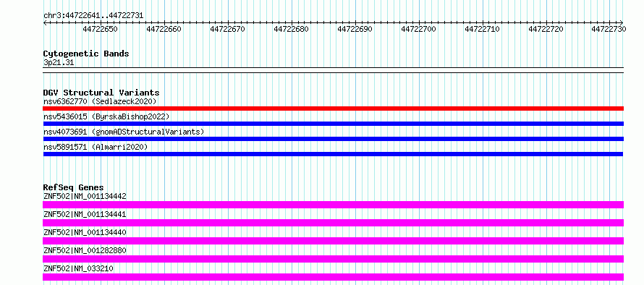Screen dimensions: 644x285
Task: Click ruler position 44722670
Action: (x=227, y=29)
